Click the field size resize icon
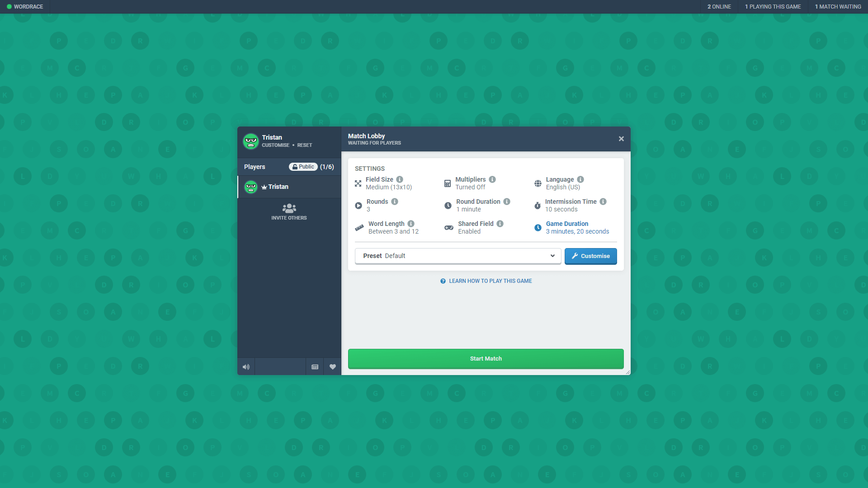 click(359, 183)
